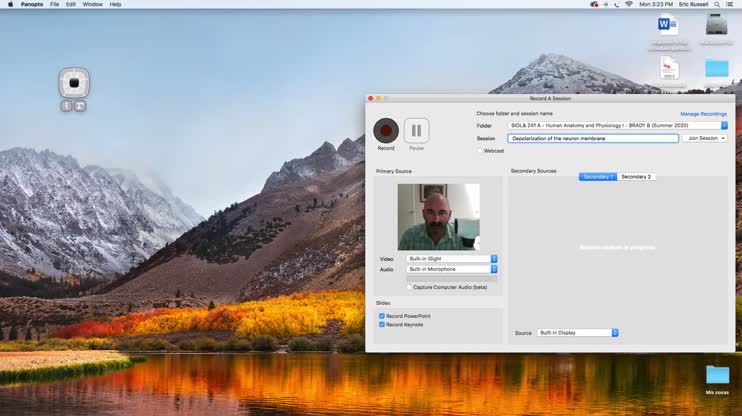Click the floating recorder widget on desktop
742x416 pixels.
point(74,83)
